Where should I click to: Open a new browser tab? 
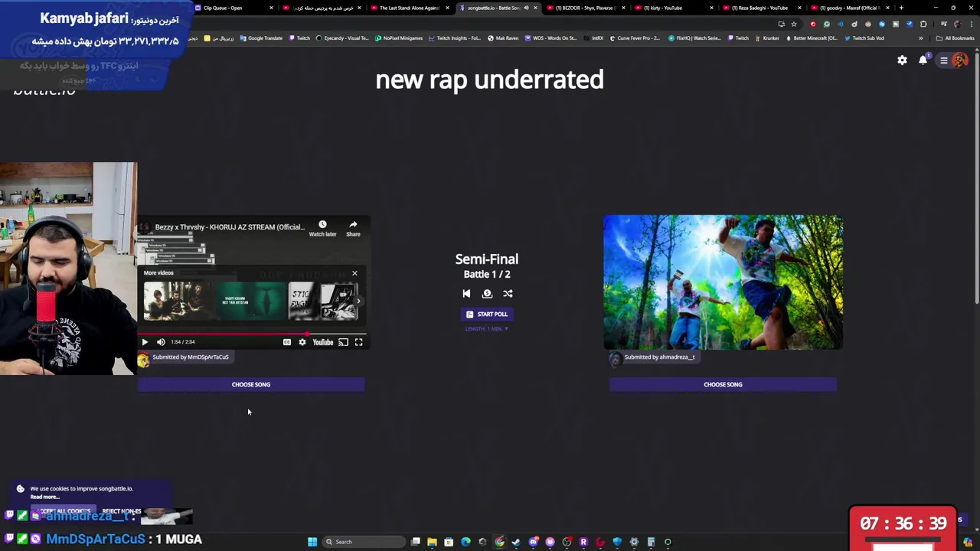click(x=901, y=8)
